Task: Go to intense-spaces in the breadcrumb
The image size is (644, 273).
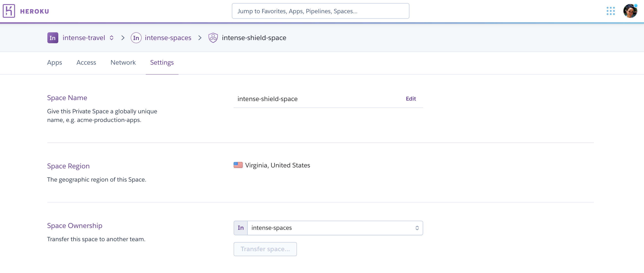Action: click(168, 38)
